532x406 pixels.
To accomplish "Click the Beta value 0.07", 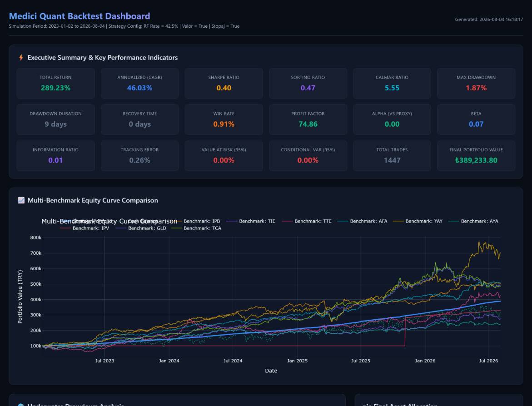I will tap(476, 124).
